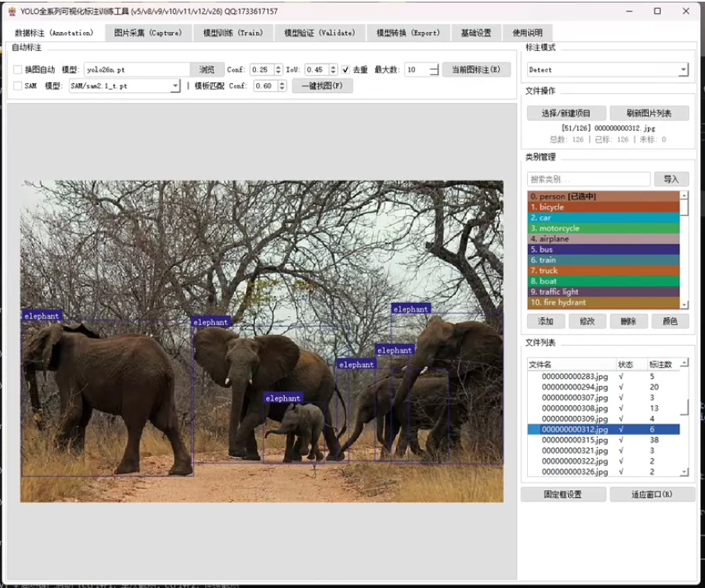This screenshot has height=588, width=705.
Task: Increase Conf value with up spinner arrow
Action: point(278,67)
